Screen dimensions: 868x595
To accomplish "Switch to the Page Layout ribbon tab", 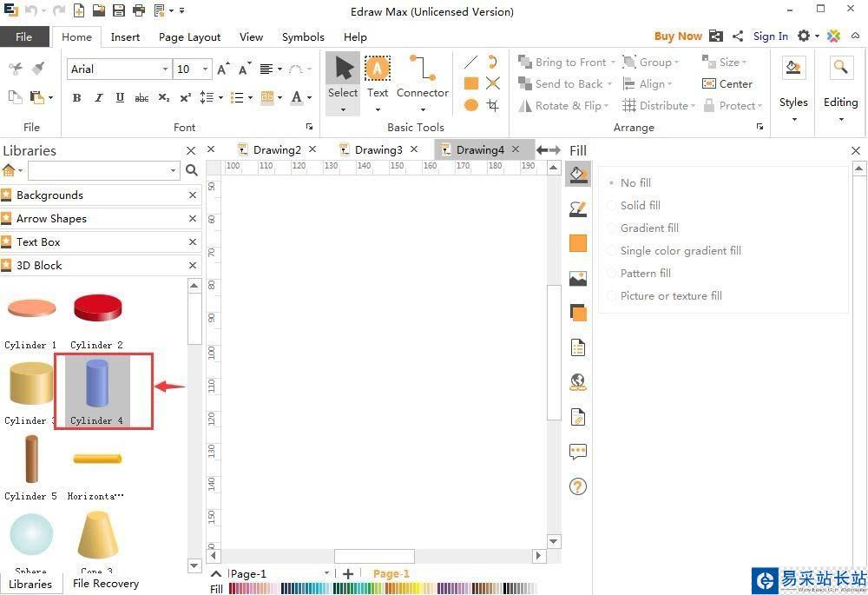I will coord(189,37).
